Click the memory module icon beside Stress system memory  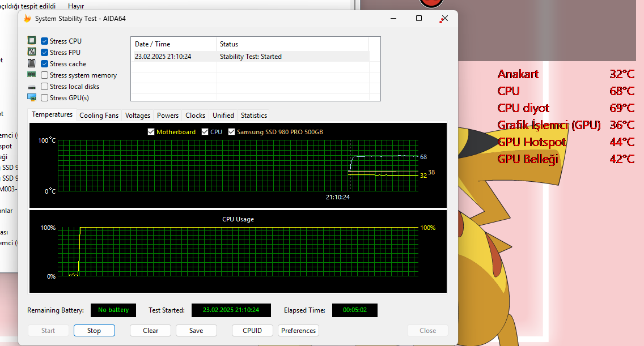(x=32, y=75)
